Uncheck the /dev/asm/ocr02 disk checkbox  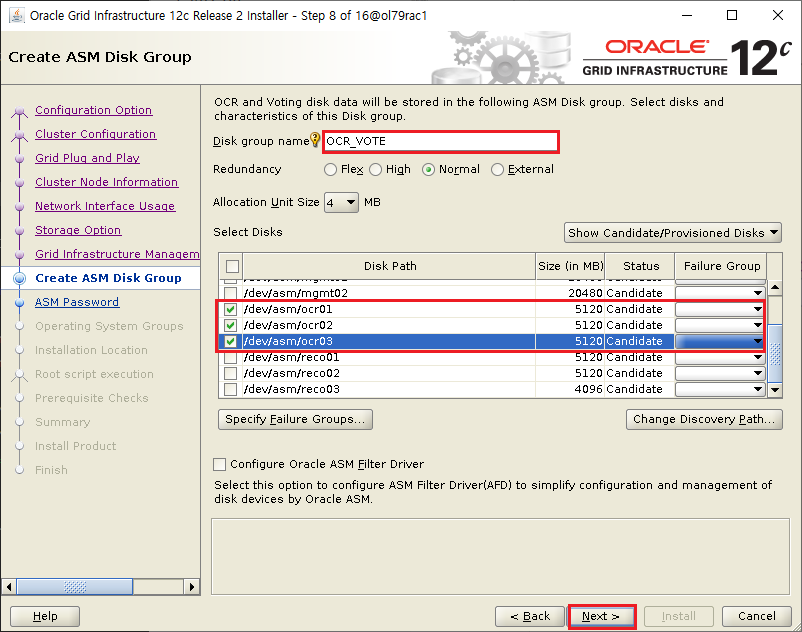(231, 325)
